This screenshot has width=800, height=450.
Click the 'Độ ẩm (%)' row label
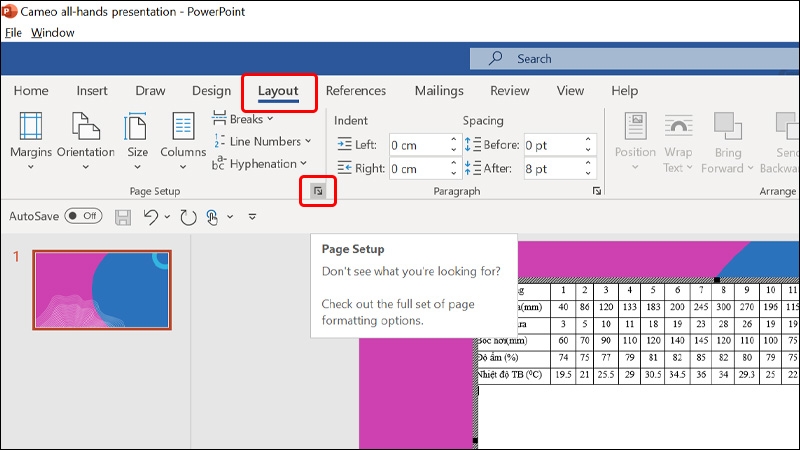coord(498,358)
